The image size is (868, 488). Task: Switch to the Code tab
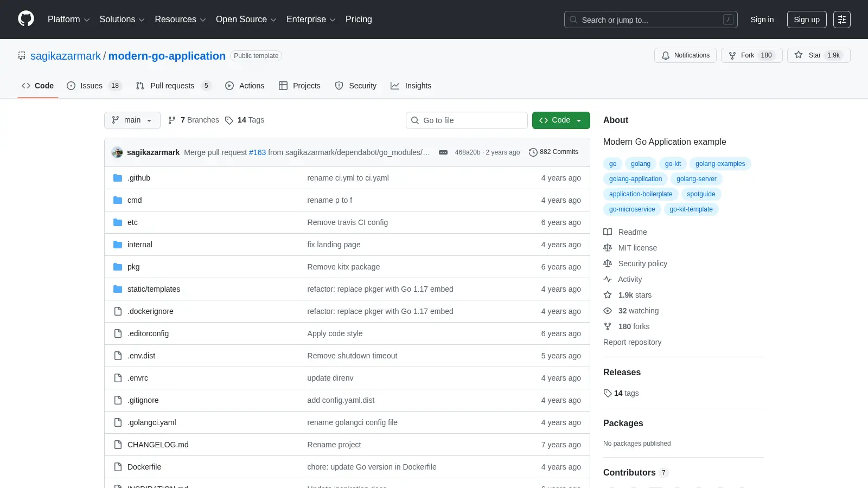tap(37, 86)
